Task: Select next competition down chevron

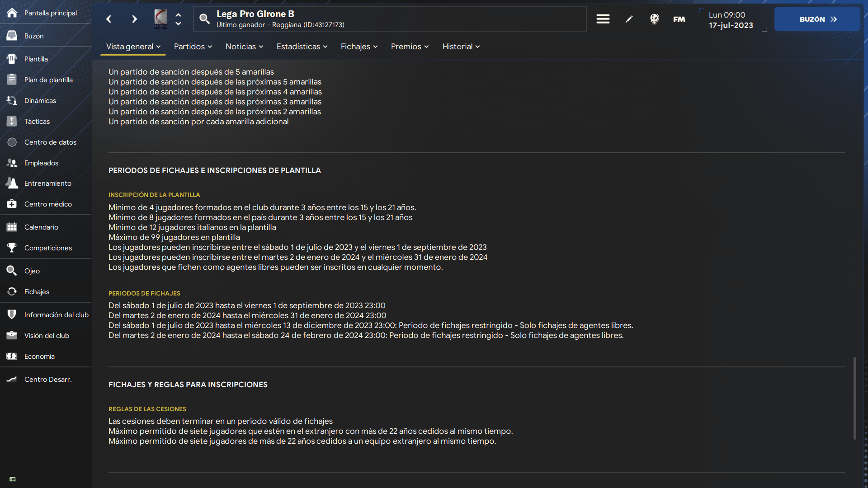Action: (179, 23)
